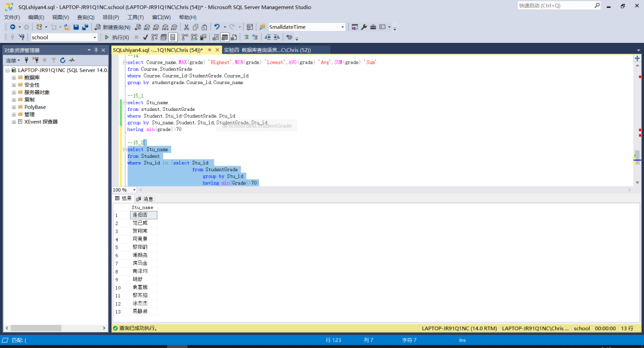Screen dimensions: 644x348
Task: Switch to 实验四 数据库查询语言 tab
Action: click(267, 50)
